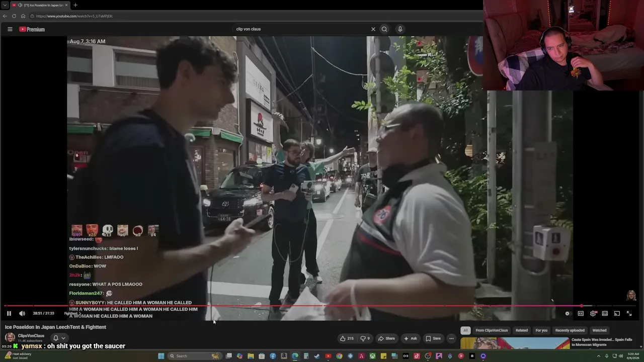
Task: Open File Explorer from the taskbar
Action: click(251, 356)
